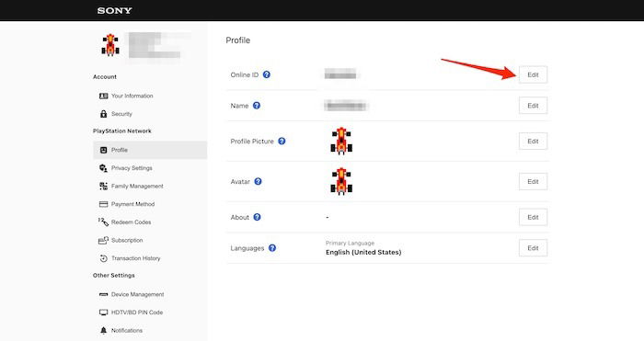Screen dimensions: 644x341
Task: Open help for Profile Picture
Action: (282, 142)
